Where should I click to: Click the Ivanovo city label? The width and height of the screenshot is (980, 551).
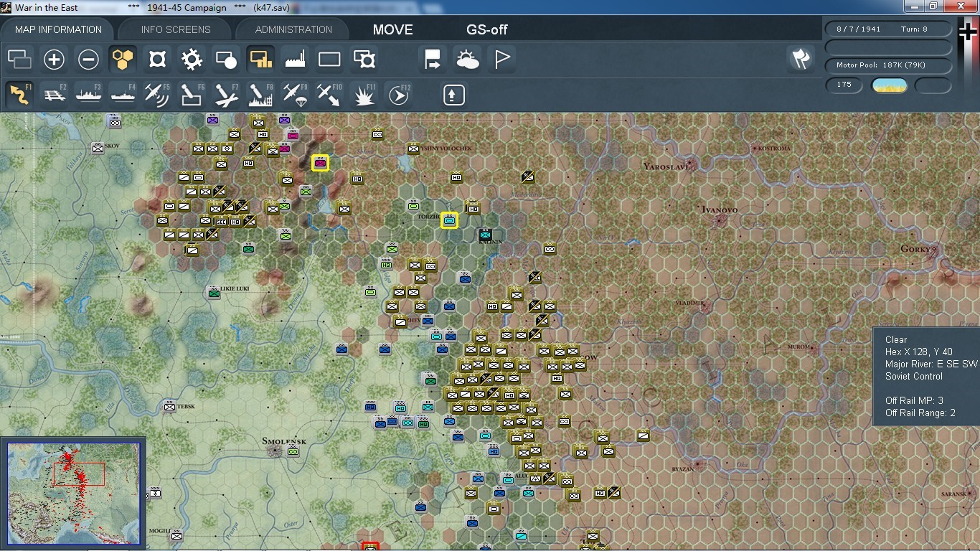[x=719, y=209]
